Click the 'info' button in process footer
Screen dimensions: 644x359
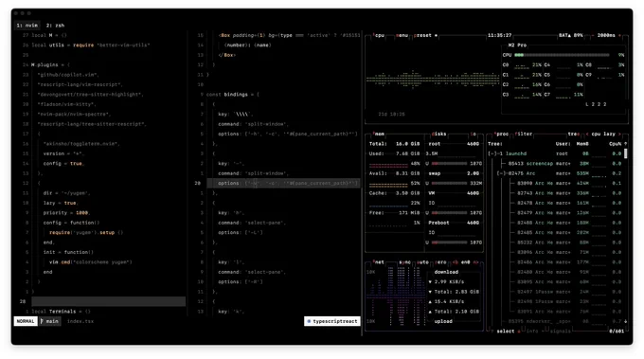pyautogui.click(x=532, y=332)
